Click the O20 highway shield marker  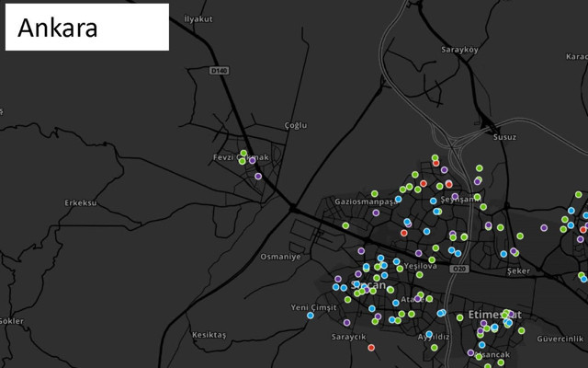(x=458, y=269)
